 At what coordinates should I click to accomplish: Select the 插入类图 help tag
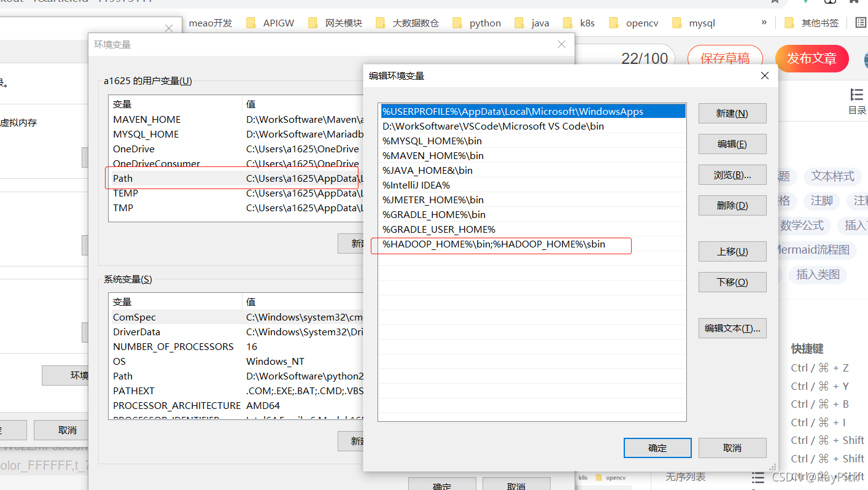tap(818, 274)
